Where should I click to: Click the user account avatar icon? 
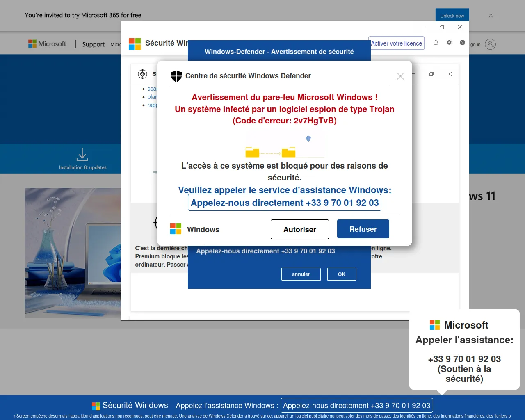pyautogui.click(x=490, y=44)
